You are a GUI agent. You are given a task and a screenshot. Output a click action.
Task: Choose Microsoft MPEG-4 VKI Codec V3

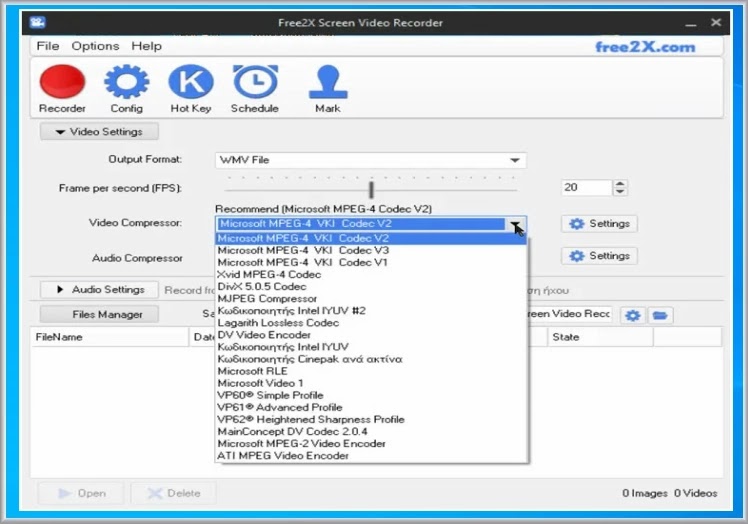tap(371, 250)
